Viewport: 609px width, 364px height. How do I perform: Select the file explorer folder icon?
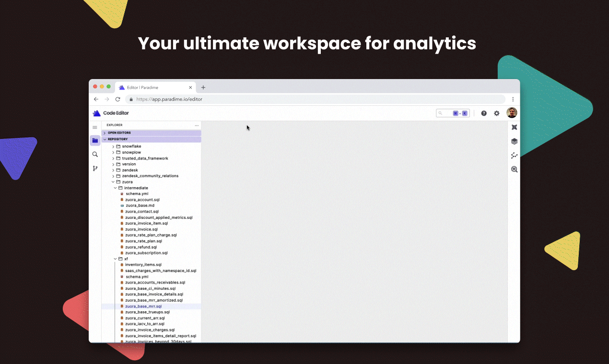coord(95,140)
